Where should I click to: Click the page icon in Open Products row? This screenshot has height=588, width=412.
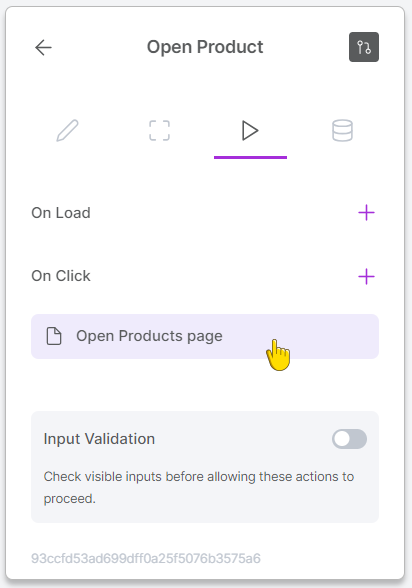pyautogui.click(x=54, y=336)
